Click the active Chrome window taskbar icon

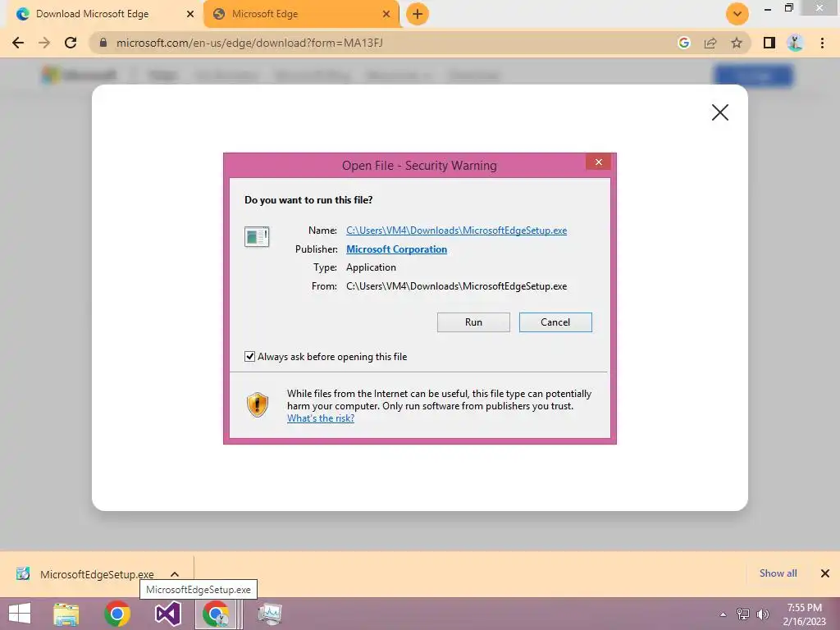pos(217,614)
